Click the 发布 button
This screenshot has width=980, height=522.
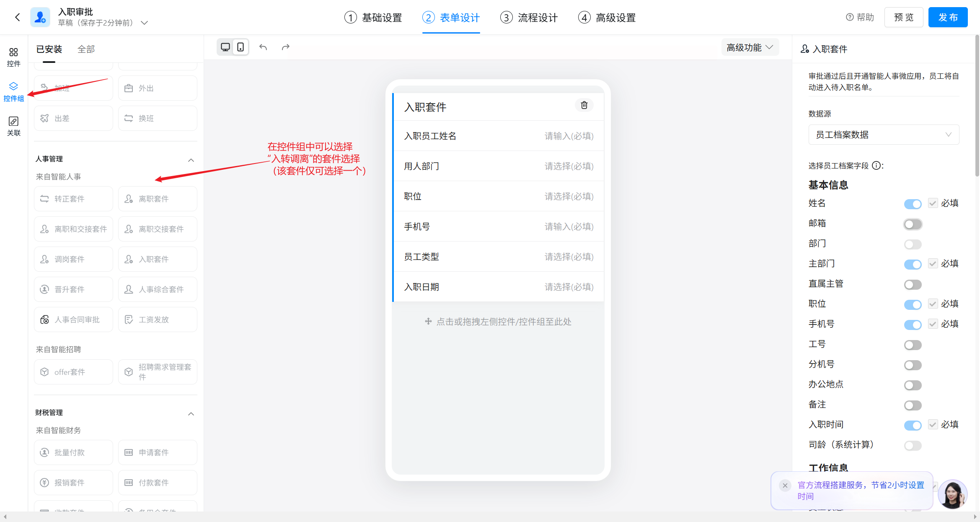click(948, 17)
